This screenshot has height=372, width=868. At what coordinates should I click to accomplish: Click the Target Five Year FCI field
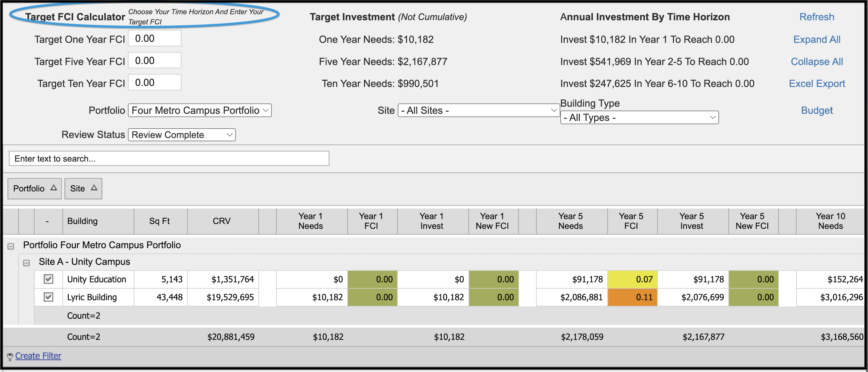point(155,61)
